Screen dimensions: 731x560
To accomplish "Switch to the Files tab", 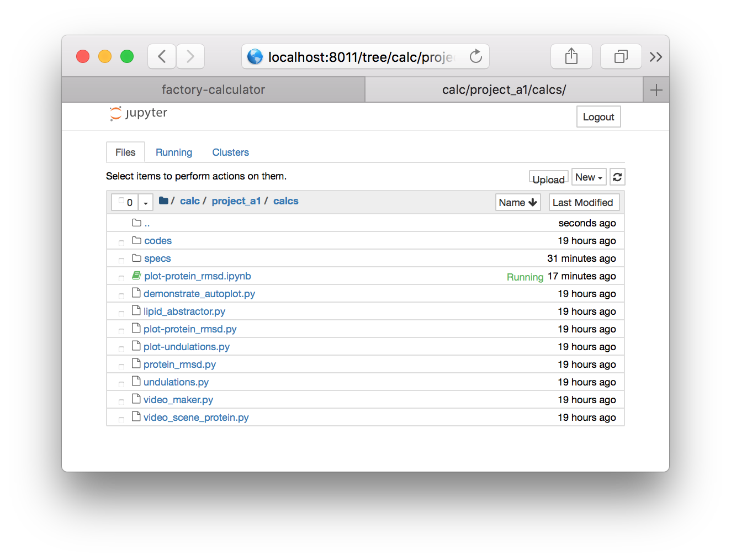I will pos(125,152).
